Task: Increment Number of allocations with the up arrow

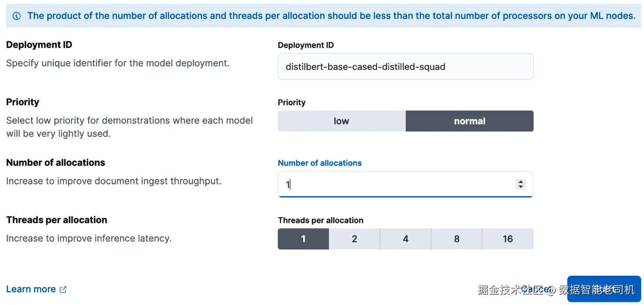Action: click(x=520, y=181)
